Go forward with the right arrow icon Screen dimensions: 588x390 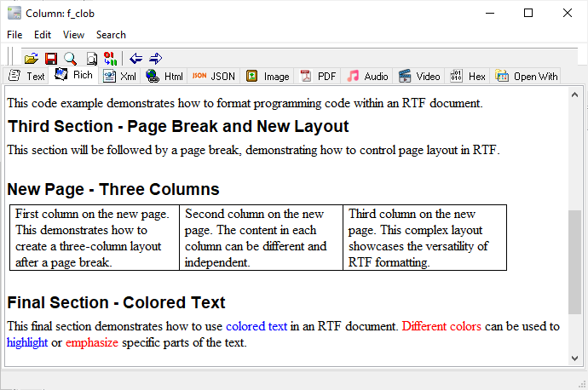point(155,59)
